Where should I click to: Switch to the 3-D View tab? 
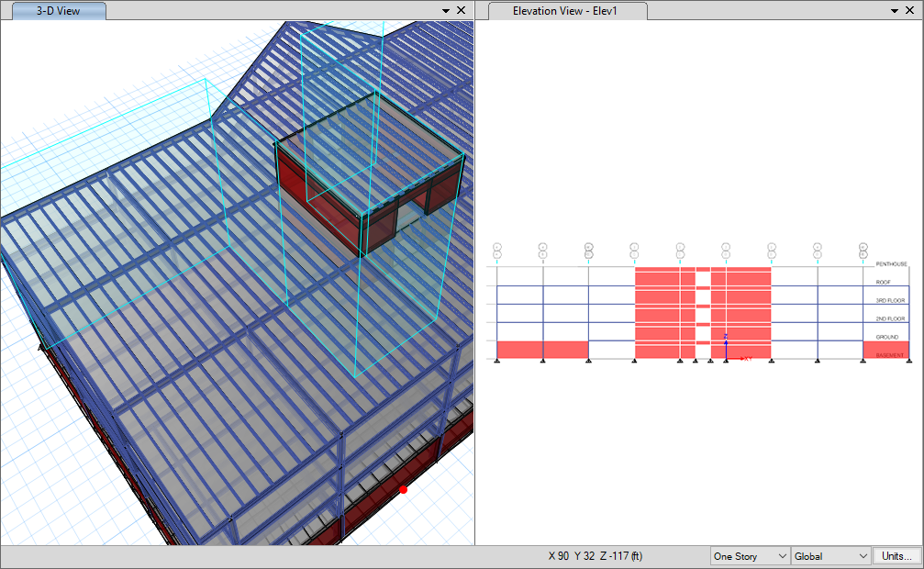point(56,10)
